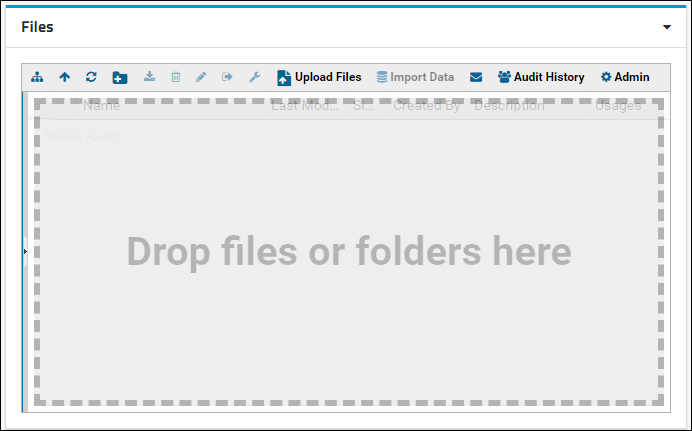The image size is (692, 431).
Task: Click Import Data button
Action: coord(415,77)
